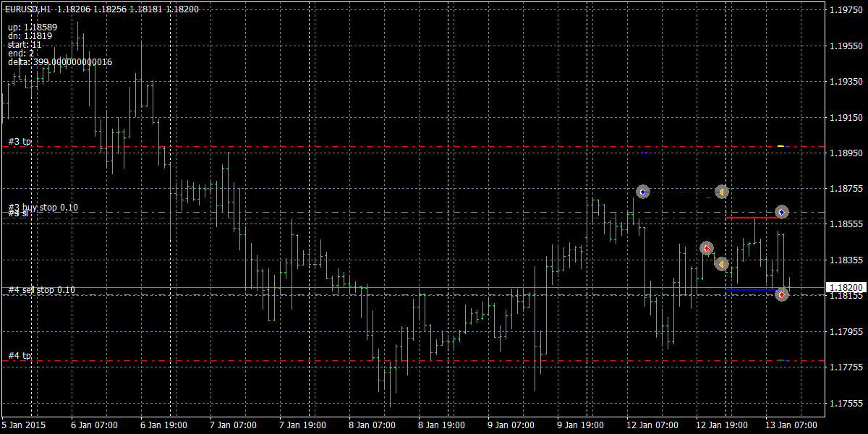Viewport: 868px width, 434px height.
Task: Click the 'dn: 1.1819' indicator text
Action: click(x=30, y=35)
